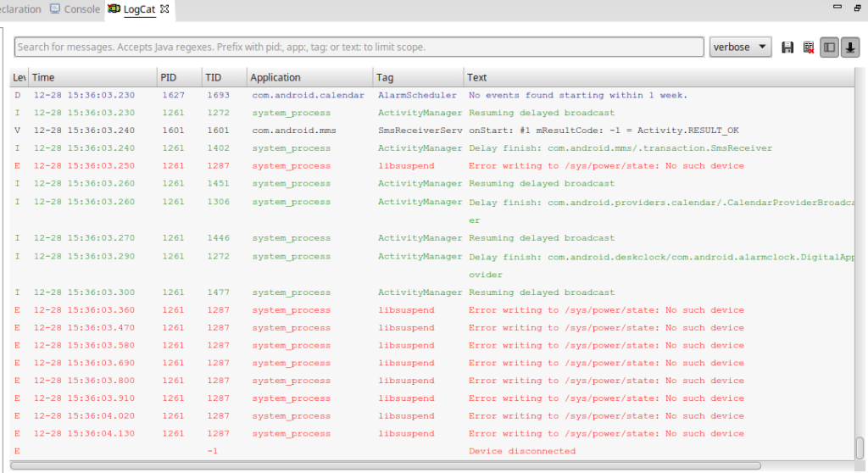
Task: Click the PID column header
Action: (x=178, y=77)
